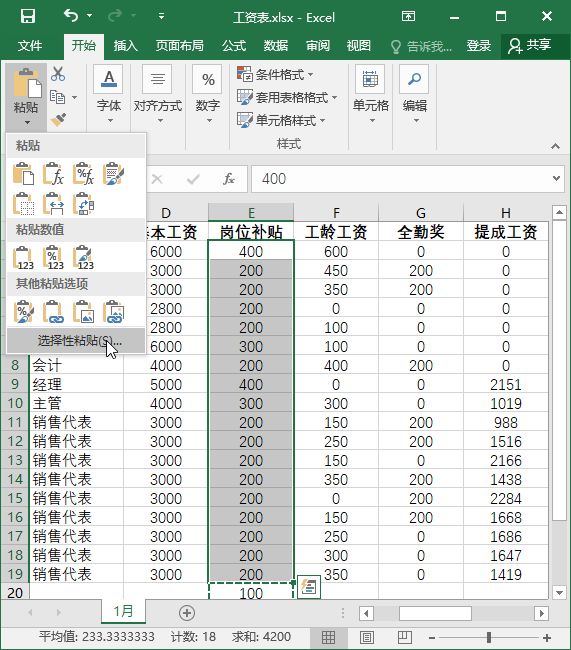Viewport: 571px width, 650px height.
Task: Switch to Page Break Preview icon
Action: coord(404,637)
